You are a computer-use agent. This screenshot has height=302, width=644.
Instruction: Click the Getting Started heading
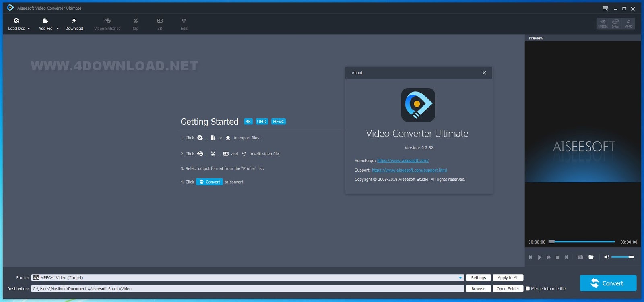coord(209,122)
